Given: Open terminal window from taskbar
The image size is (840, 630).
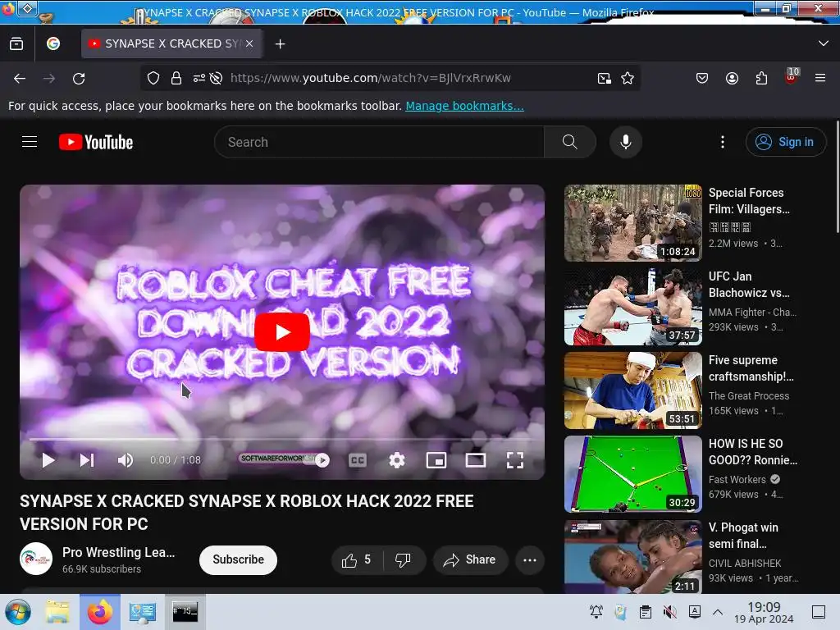Looking at the screenshot, I should pos(185,612).
